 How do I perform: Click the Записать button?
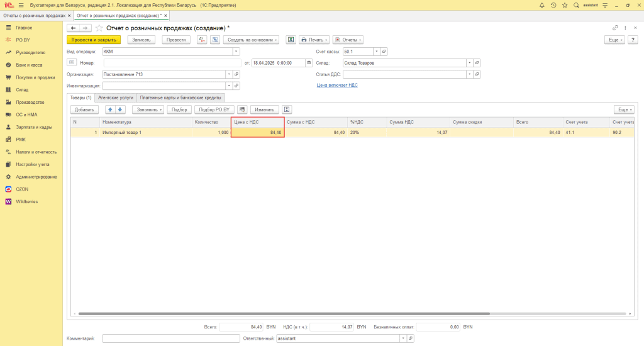[x=142, y=40]
